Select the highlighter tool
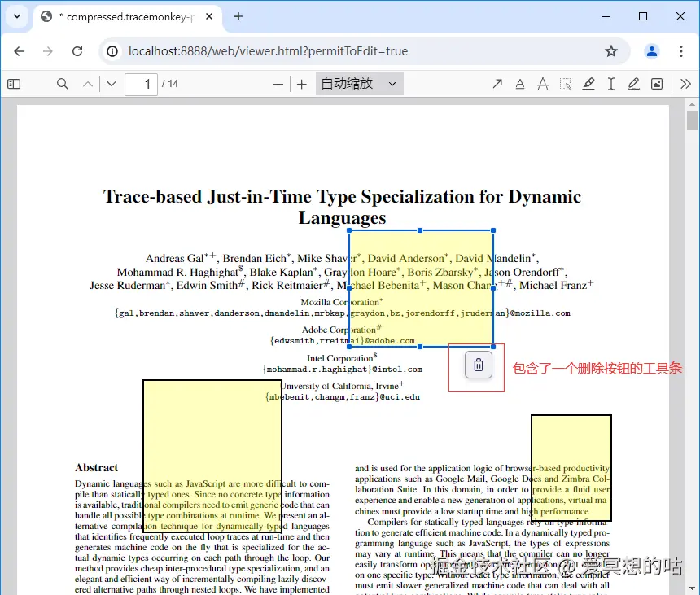Screen dimensions: 700x595 pos(588,84)
